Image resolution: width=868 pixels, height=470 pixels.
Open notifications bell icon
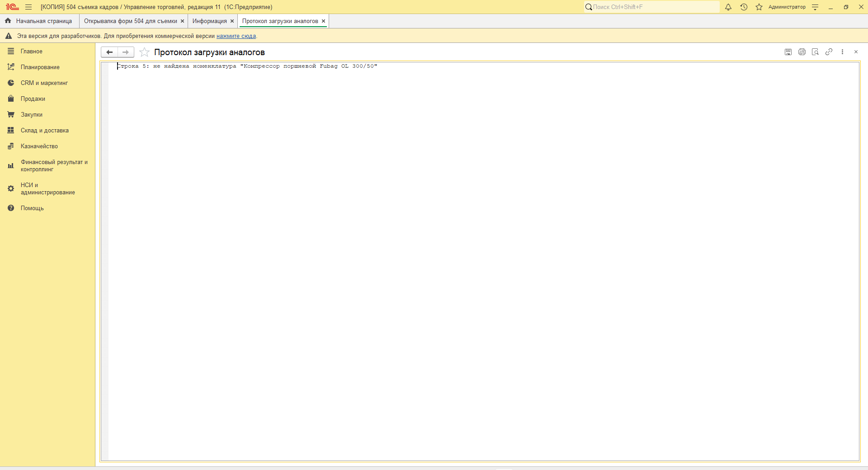click(728, 7)
